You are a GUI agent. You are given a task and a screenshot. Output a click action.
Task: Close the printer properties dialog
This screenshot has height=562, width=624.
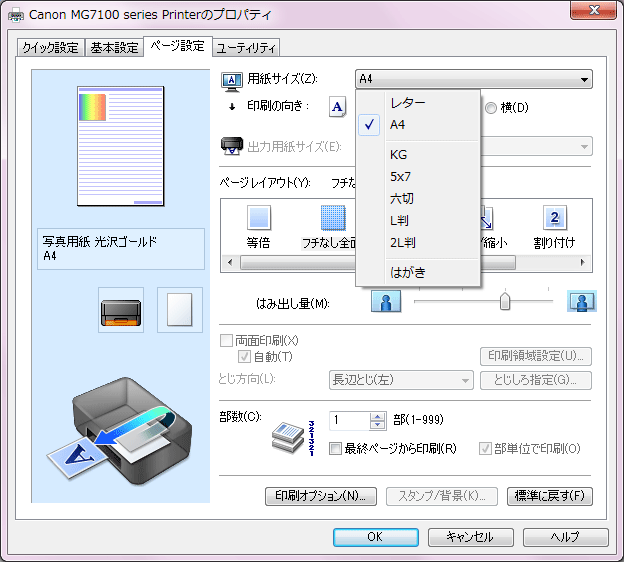tap(593, 10)
